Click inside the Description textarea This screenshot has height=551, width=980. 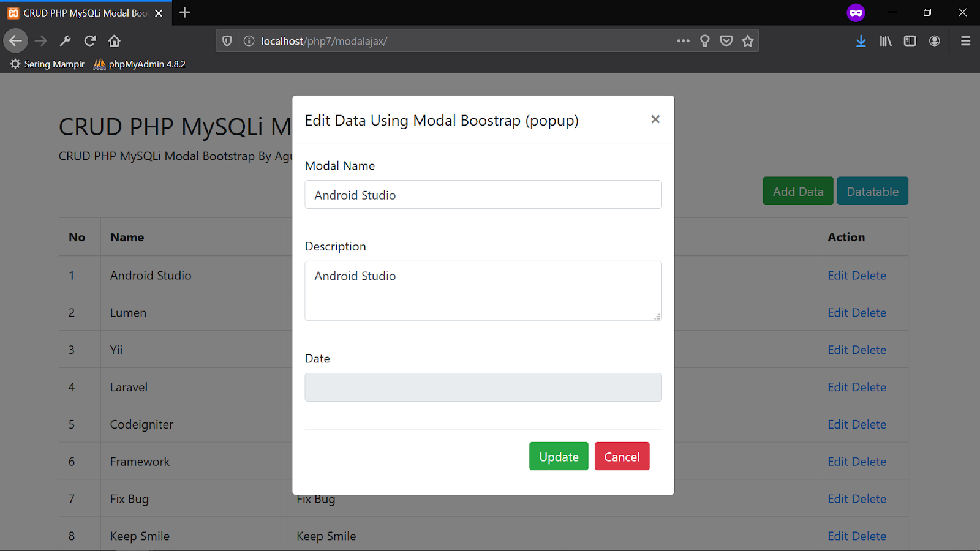[x=483, y=291]
